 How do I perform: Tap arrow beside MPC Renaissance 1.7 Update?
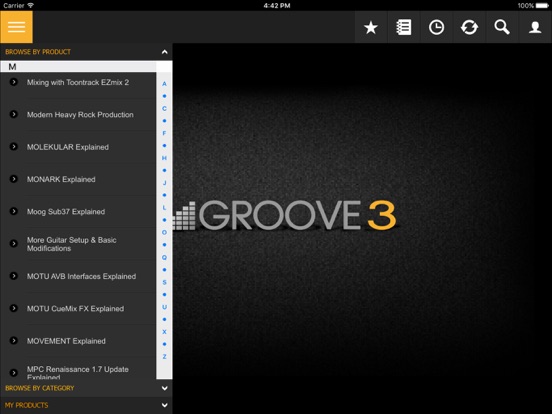14,372
